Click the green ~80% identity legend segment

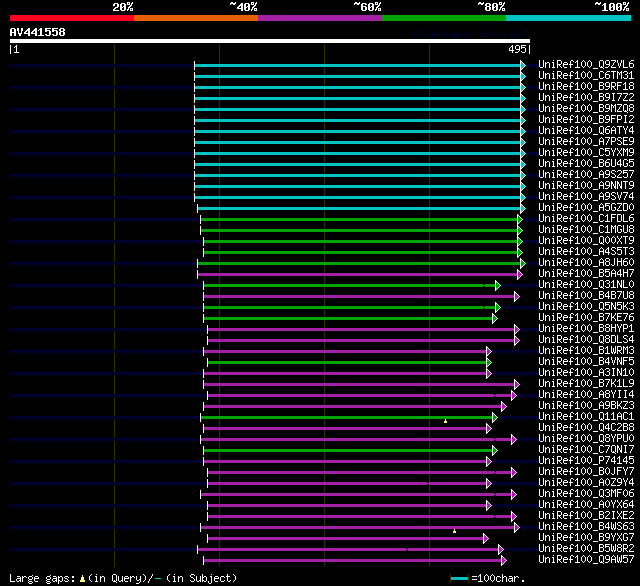pos(444,18)
